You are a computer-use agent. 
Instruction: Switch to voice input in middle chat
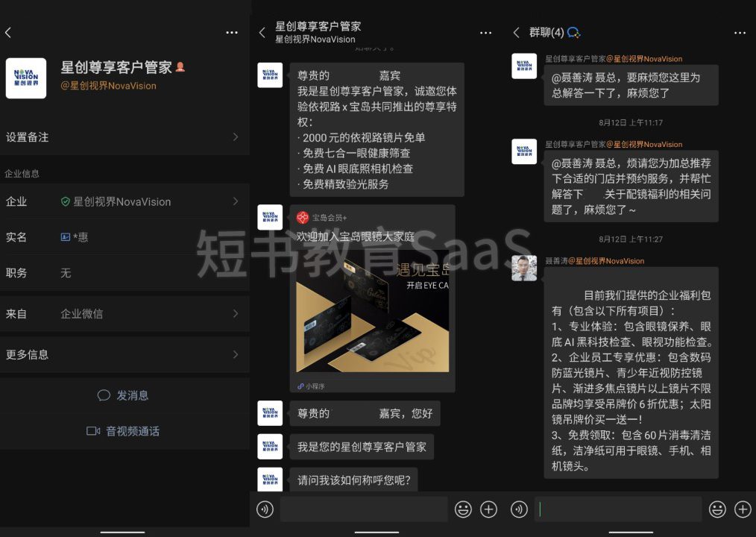(x=265, y=509)
